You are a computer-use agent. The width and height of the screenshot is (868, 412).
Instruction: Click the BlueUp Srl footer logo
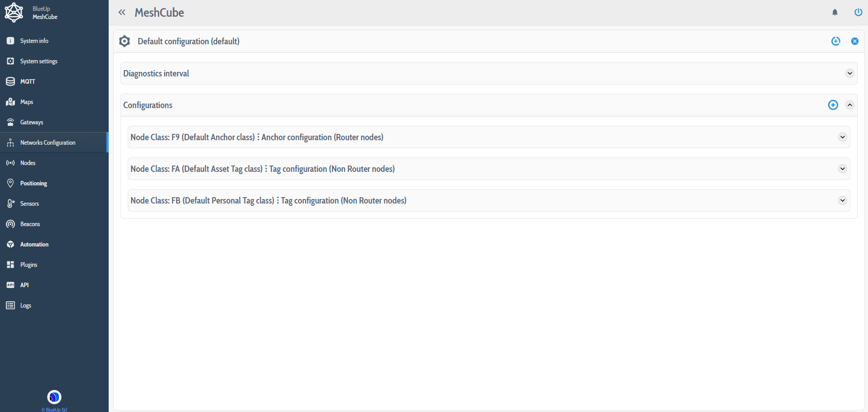[x=54, y=397]
